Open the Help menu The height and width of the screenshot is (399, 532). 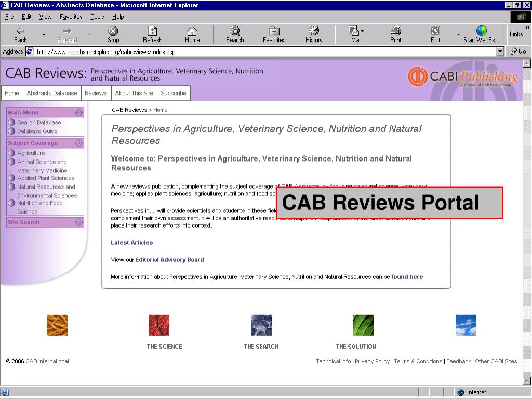point(118,17)
